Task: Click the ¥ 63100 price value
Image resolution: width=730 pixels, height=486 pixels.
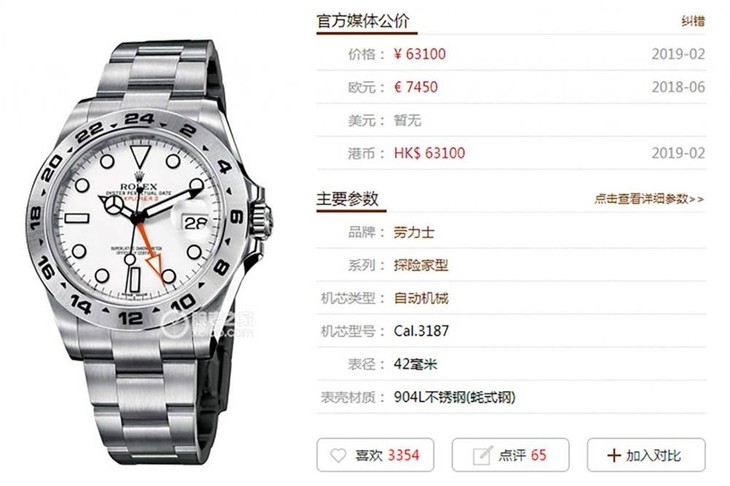Action: point(420,54)
